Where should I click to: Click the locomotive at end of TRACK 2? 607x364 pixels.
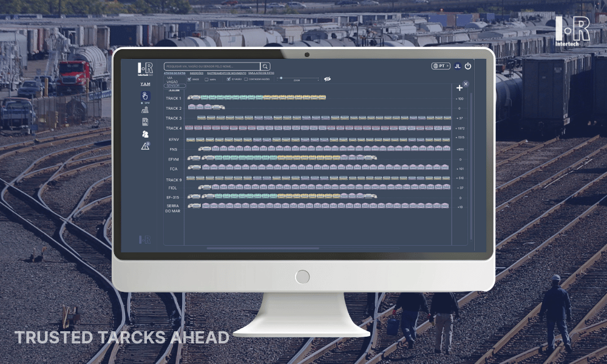coord(219,107)
